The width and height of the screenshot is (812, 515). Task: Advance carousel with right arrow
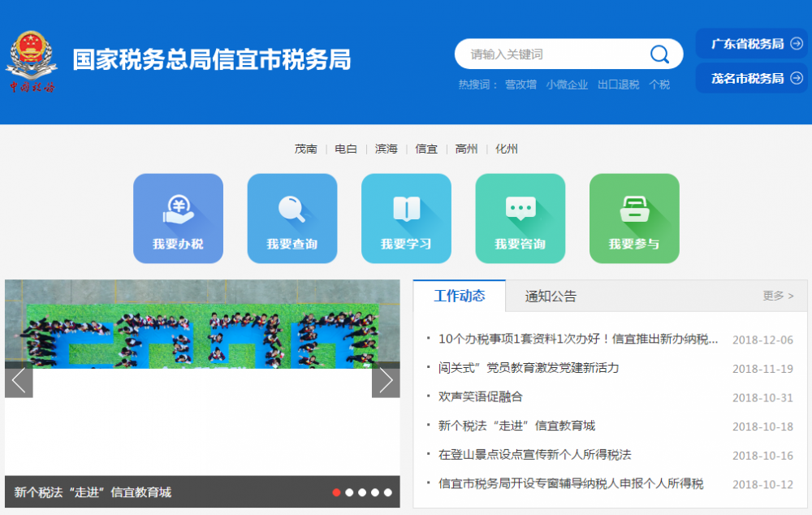click(x=386, y=380)
